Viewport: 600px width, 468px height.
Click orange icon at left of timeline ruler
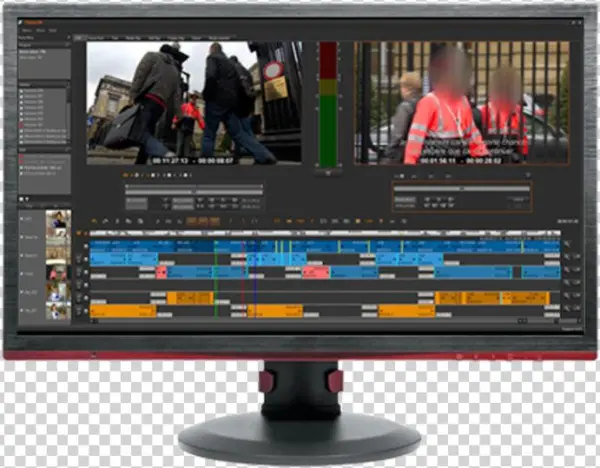(x=78, y=233)
